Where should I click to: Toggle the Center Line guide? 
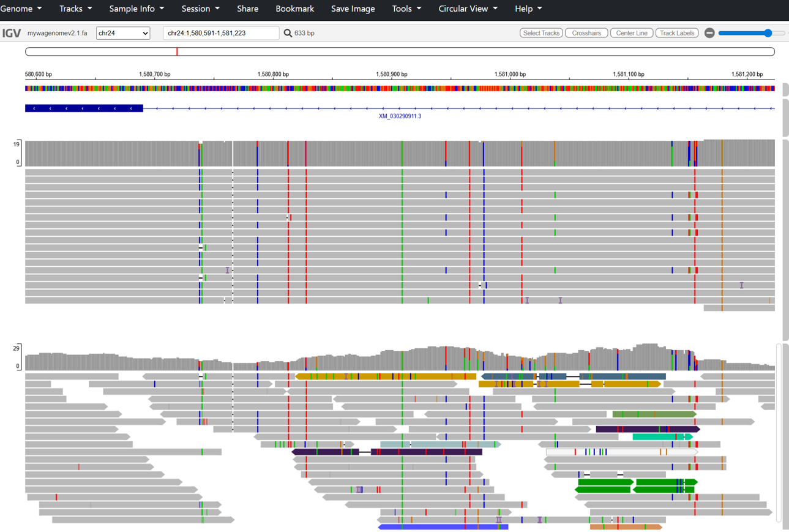(x=631, y=33)
